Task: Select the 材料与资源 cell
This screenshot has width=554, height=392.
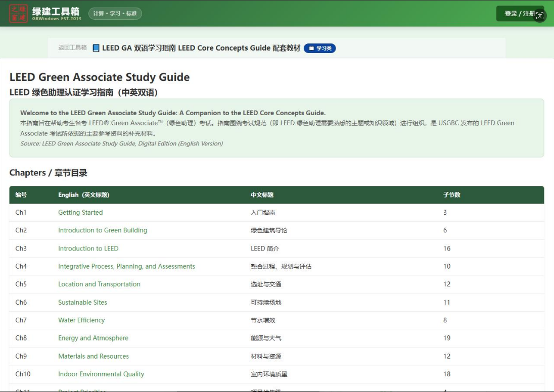Action: (x=266, y=356)
